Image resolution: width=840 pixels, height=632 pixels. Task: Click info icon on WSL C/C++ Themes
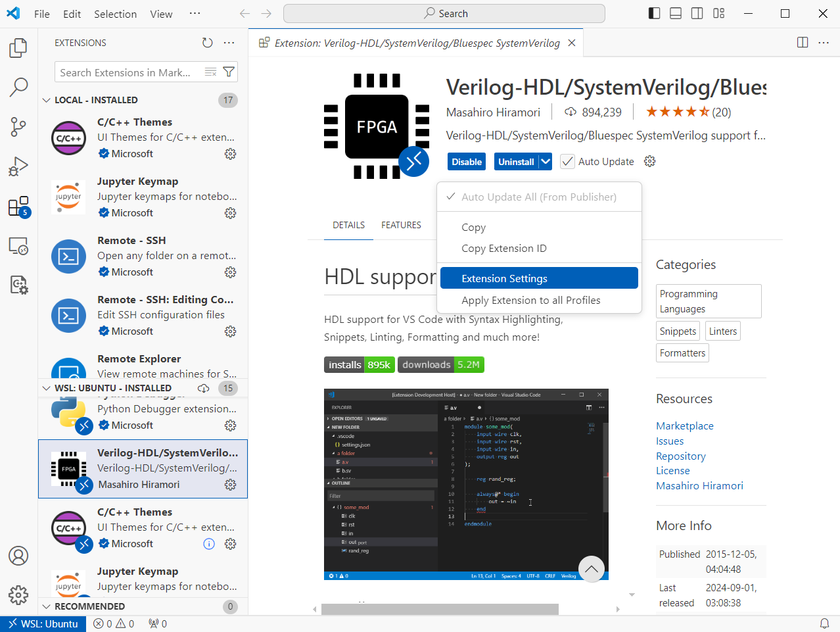[209, 544]
